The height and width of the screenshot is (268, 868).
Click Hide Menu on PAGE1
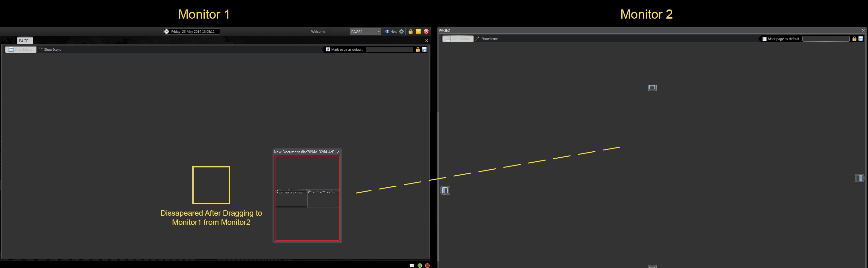(21, 50)
